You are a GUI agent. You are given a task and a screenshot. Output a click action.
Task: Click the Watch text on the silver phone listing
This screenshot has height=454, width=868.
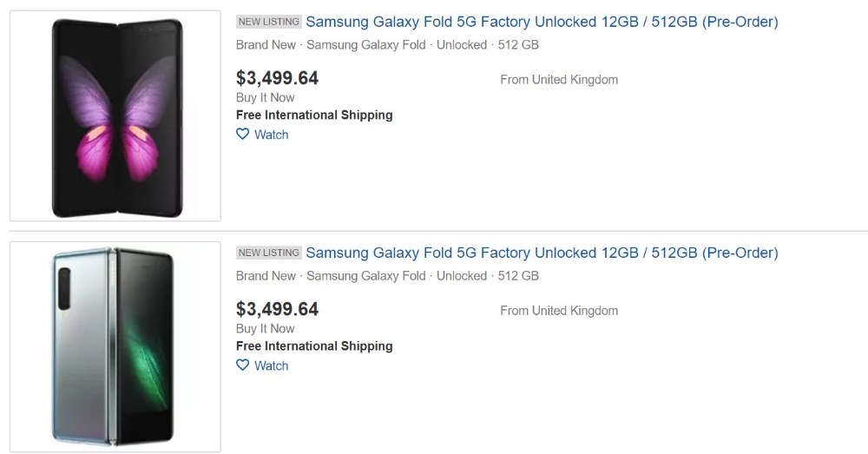pyautogui.click(x=272, y=365)
